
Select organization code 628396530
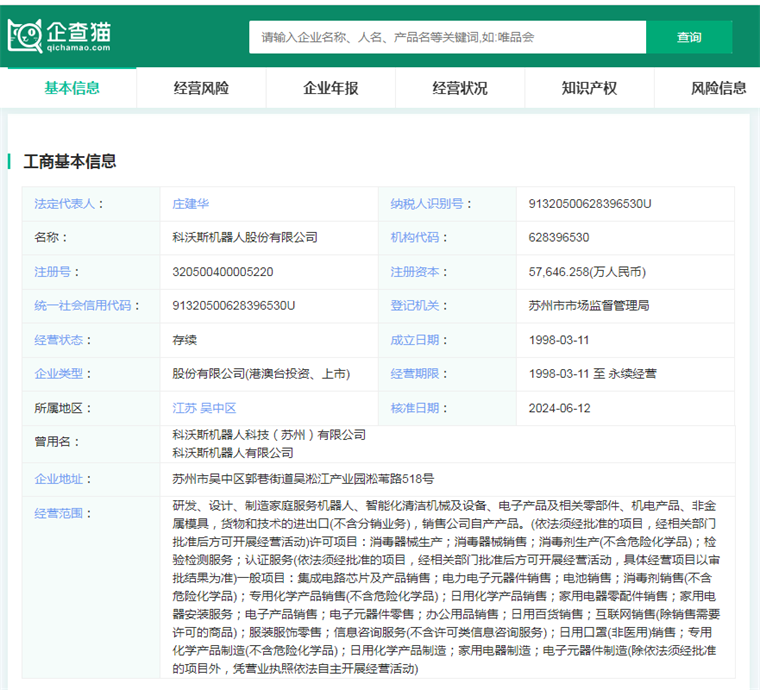(x=559, y=237)
